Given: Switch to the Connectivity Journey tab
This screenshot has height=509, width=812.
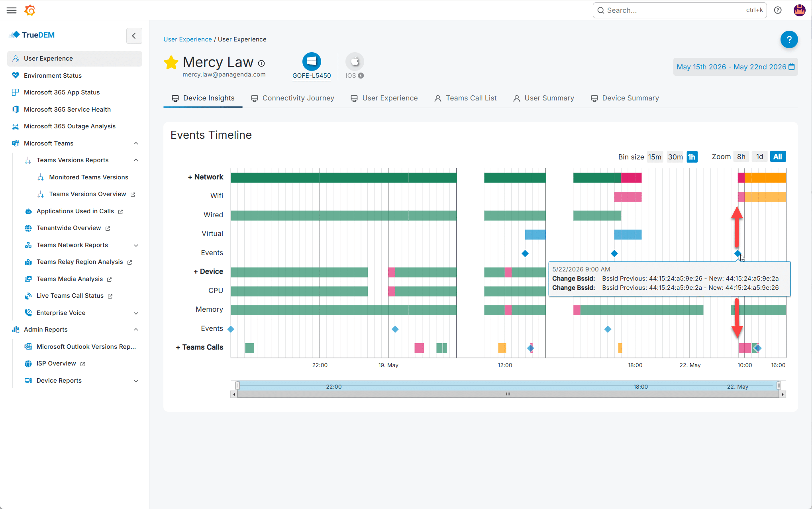Looking at the screenshot, I should point(292,98).
